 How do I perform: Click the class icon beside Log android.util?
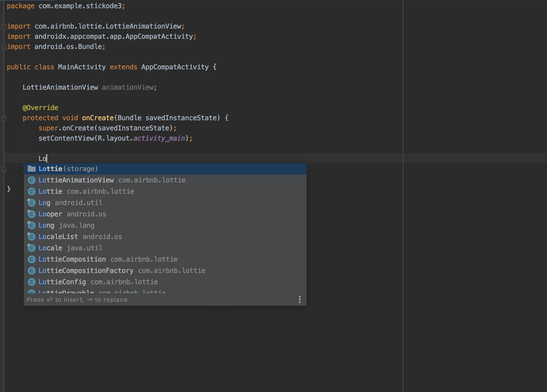click(x=32, y=203)
